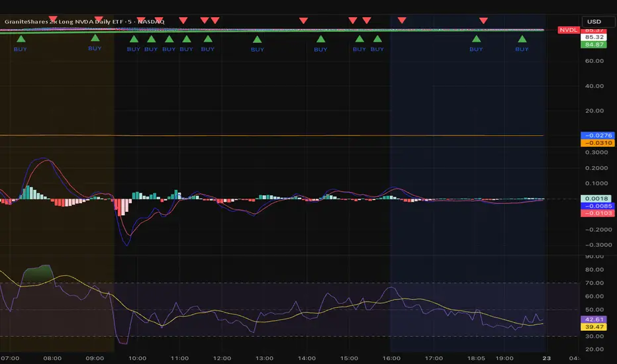
Task: Click the BUY arrow right after 14:00
Action: (x=320, y=40)
